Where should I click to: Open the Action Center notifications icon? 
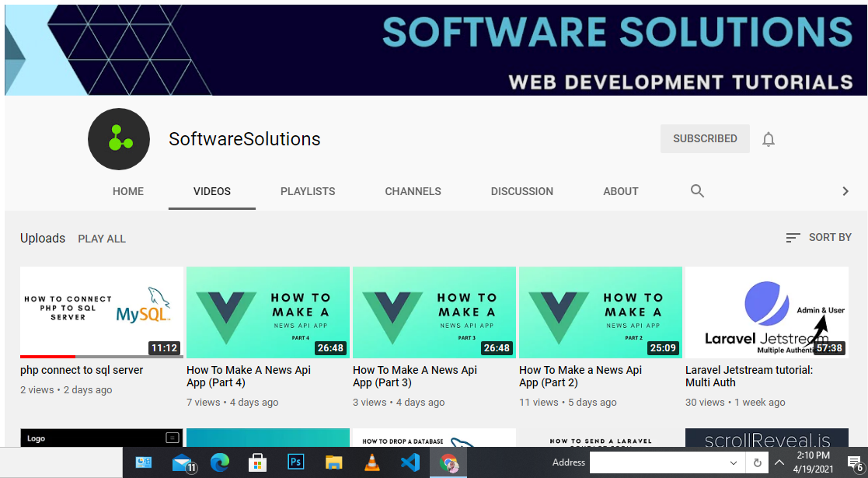click(x=854, y=462)
